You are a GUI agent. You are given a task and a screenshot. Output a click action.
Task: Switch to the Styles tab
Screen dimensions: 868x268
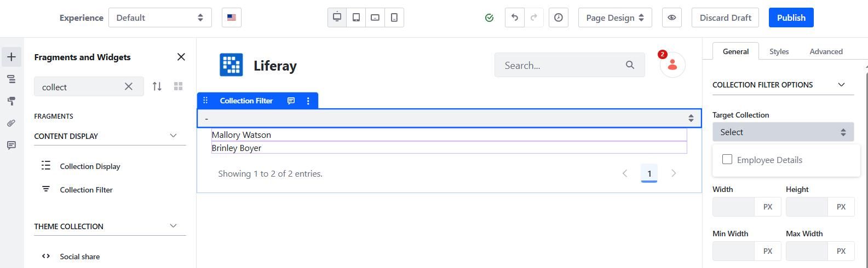pyautogui.click(x=779, y=51)
